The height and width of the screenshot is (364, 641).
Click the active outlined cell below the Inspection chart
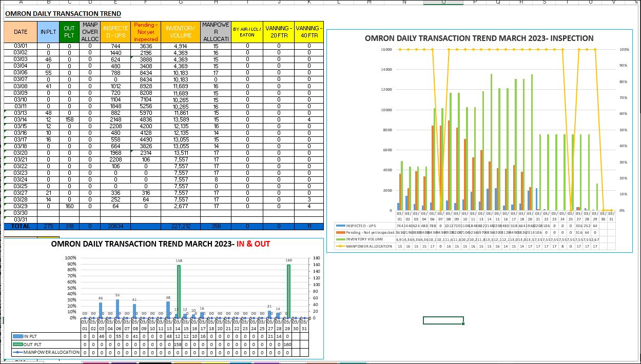pos(443,320)
